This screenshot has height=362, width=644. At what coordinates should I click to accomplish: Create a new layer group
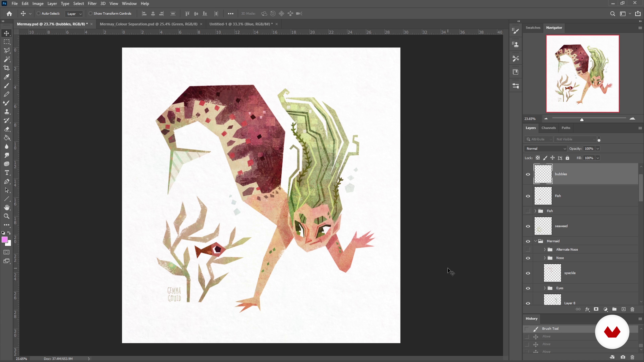(x=614, y=309)
